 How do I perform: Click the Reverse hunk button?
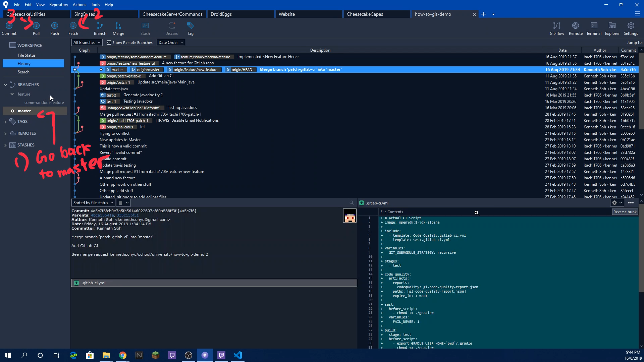tap(625, 212)
